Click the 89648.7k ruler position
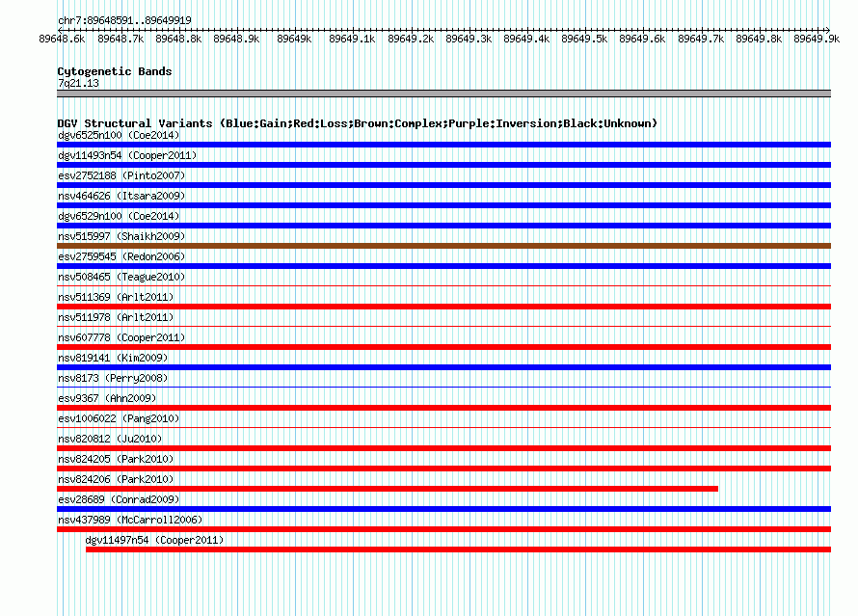 (x=121, y=39)
